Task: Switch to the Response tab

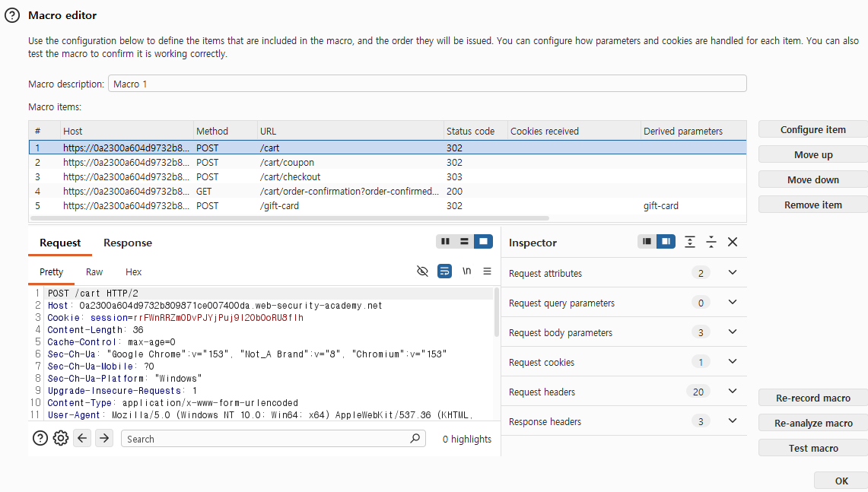Action: (x=128, y=243)
